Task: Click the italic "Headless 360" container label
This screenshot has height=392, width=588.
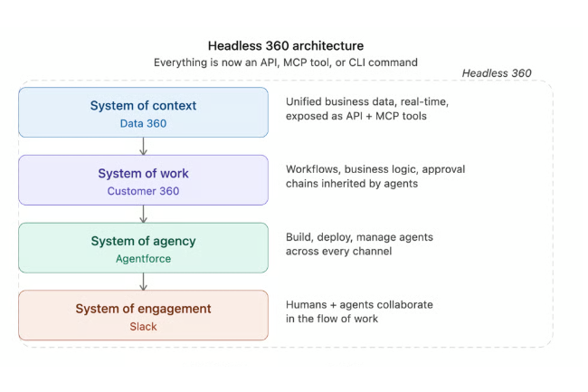Action: point(497,73)
